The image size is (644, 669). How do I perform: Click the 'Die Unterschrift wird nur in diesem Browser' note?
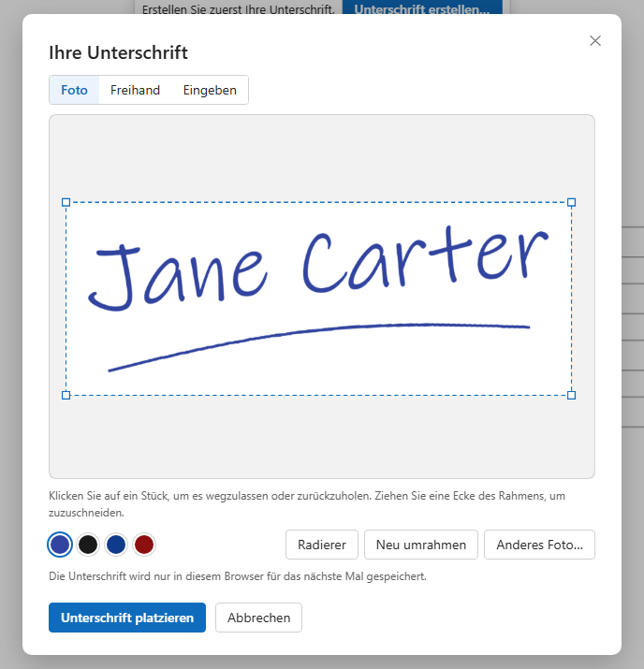(x=238, y=576)
